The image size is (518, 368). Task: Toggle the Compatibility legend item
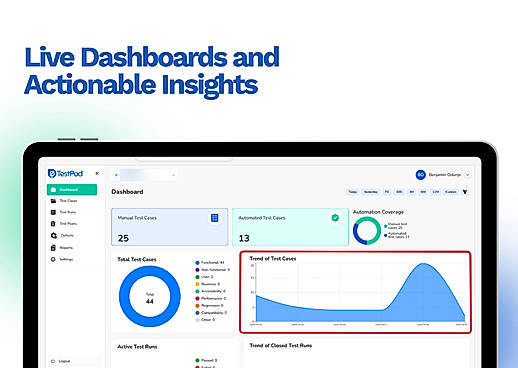[x=211, y=313]
